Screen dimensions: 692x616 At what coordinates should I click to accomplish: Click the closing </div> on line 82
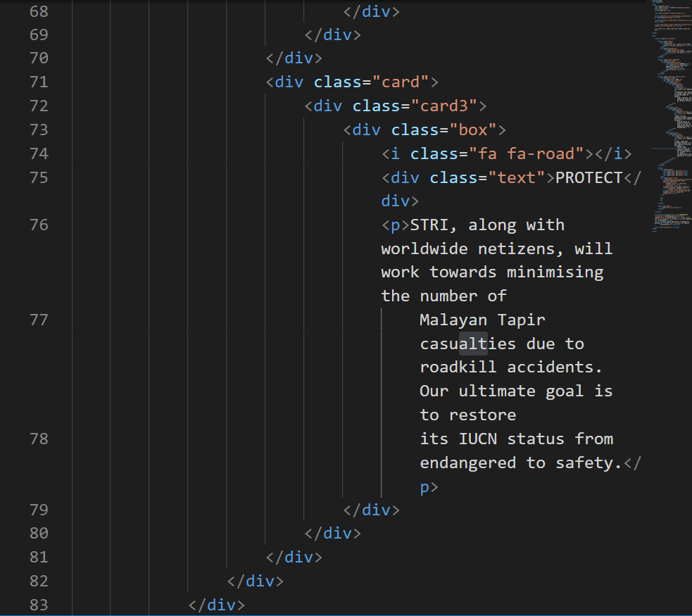point(256,581)
